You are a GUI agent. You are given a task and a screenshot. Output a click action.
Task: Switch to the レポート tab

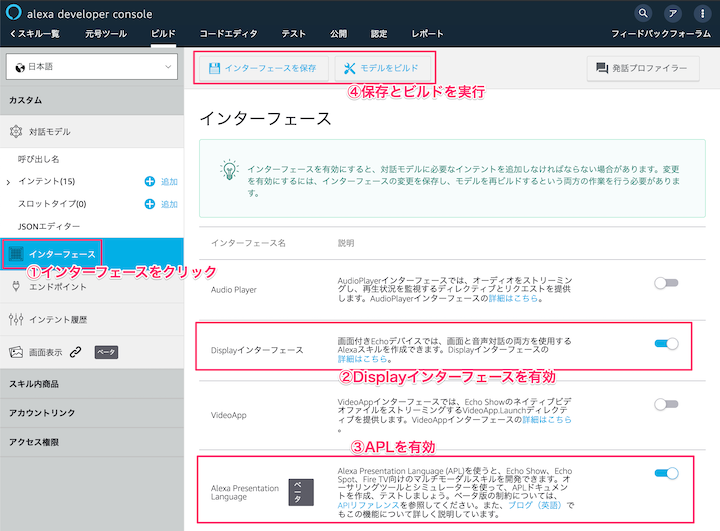pos(427,34)
